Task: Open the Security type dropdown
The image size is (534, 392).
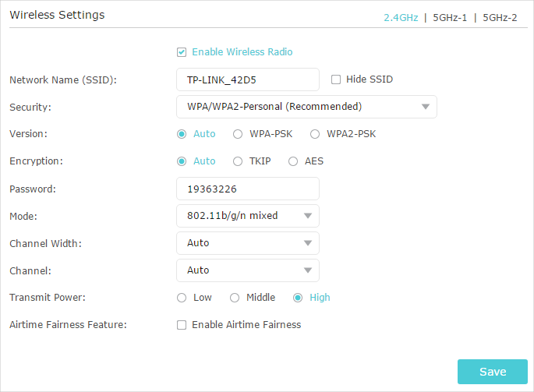Action: coord(306,107)
